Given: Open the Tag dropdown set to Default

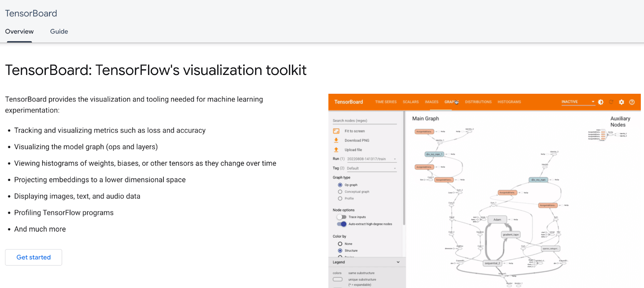Looking at the screenshot, I should pos(371,168).
